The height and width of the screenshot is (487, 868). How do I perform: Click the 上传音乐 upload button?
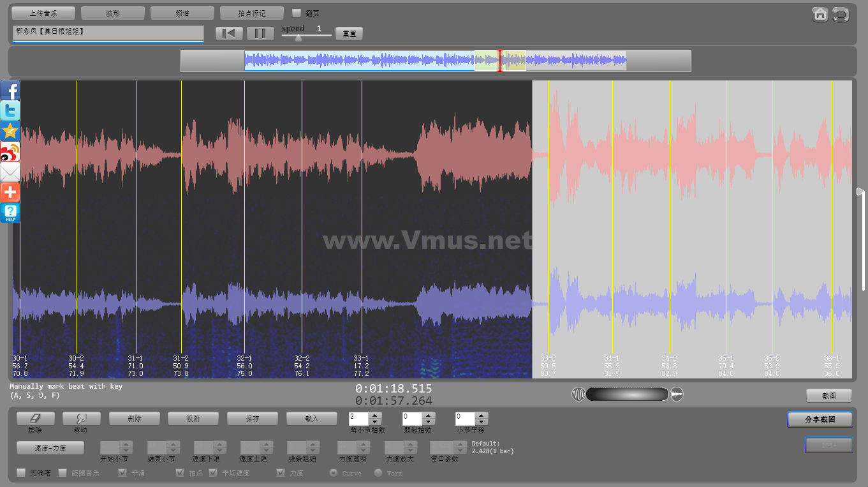point(43,13)
